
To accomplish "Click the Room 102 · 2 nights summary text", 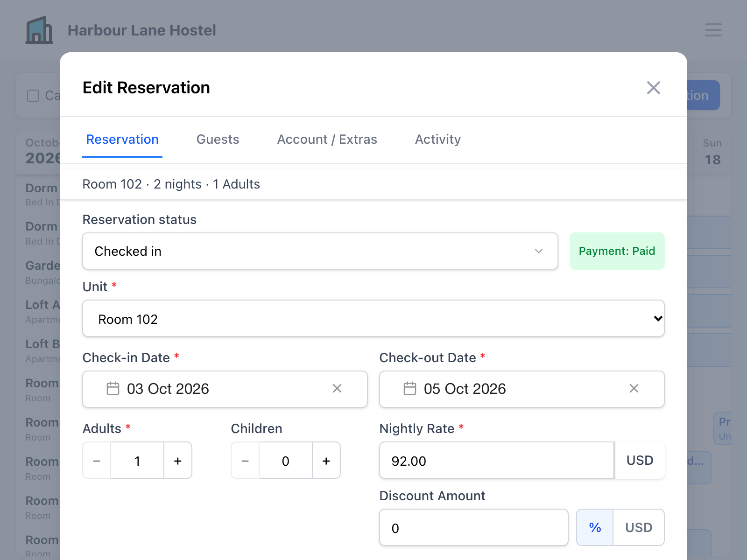I will (x=171, y=184).
